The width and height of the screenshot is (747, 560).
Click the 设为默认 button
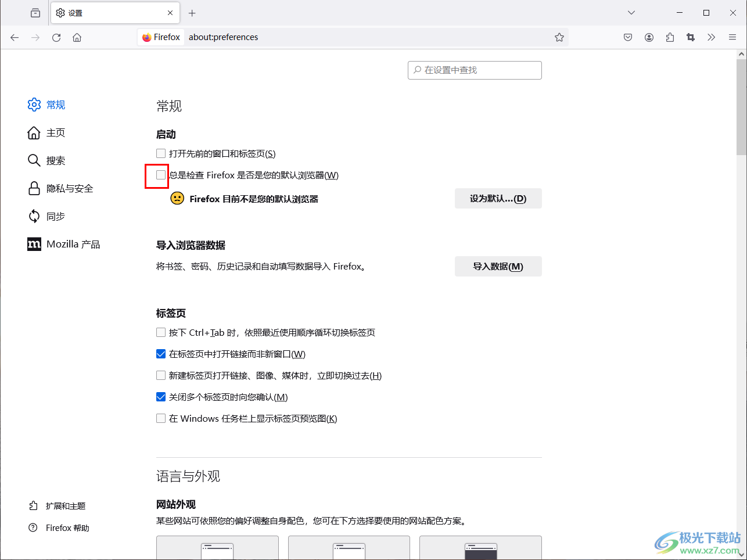click(x=498, y=199)
